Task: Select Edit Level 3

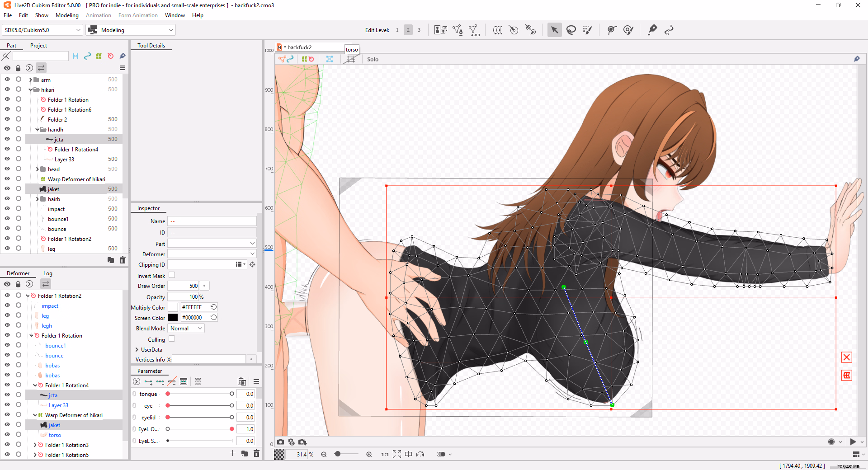Action: click(x=419, y=30)
